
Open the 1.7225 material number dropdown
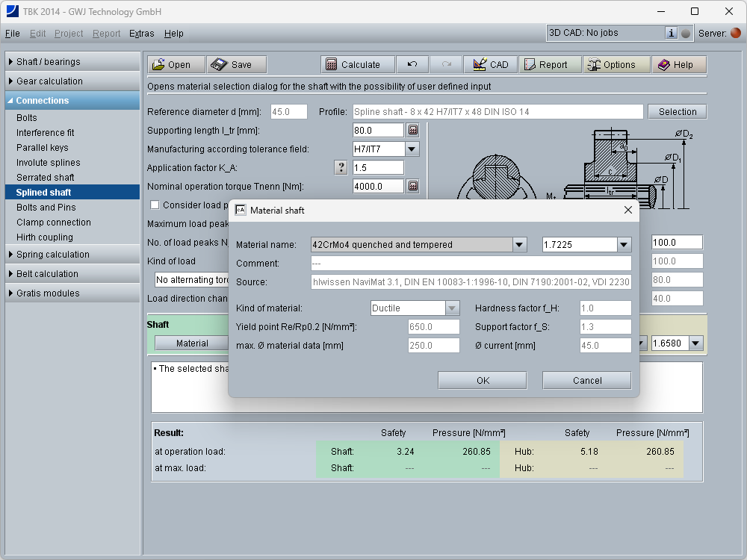pos(624,245)
